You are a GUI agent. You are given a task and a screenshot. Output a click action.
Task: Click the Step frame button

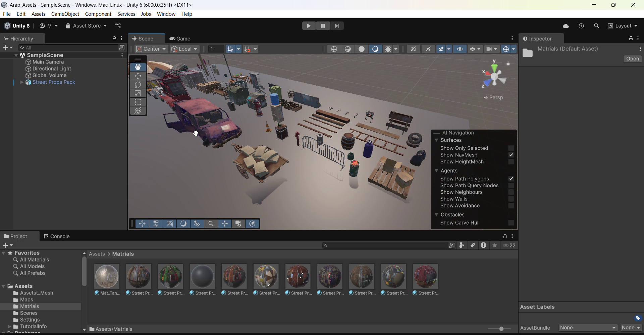coord(337,26)
